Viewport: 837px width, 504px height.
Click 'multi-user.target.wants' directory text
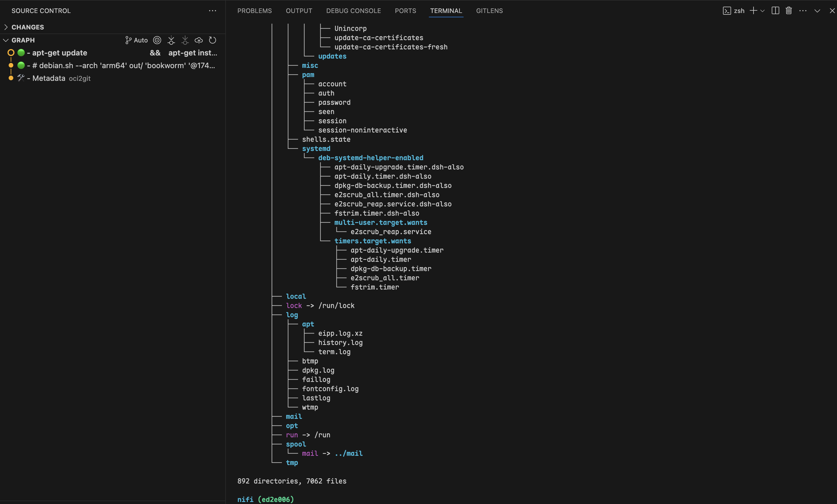pos(381,223)
